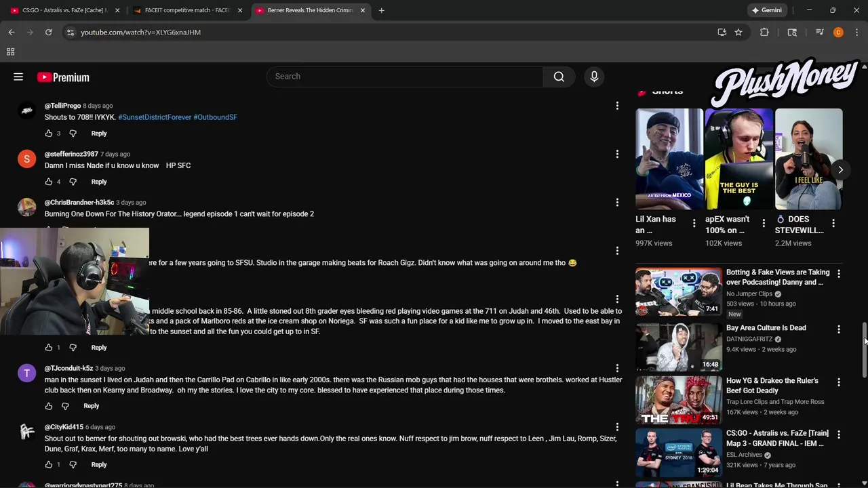This screenshot has height=488, width=868.
Task: Open apEX wasn't 100% short thumbnail
Action: point(739,159)
